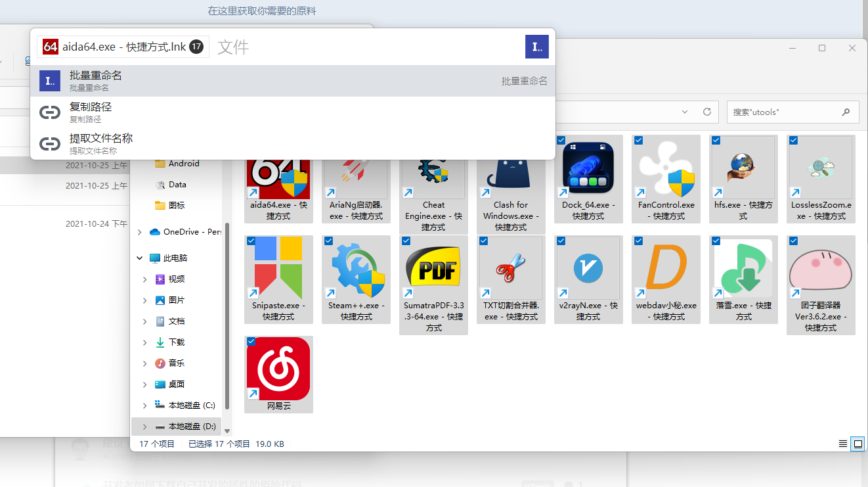Click the 已选择 17 个项目 status text

click(x=219, y=444)
